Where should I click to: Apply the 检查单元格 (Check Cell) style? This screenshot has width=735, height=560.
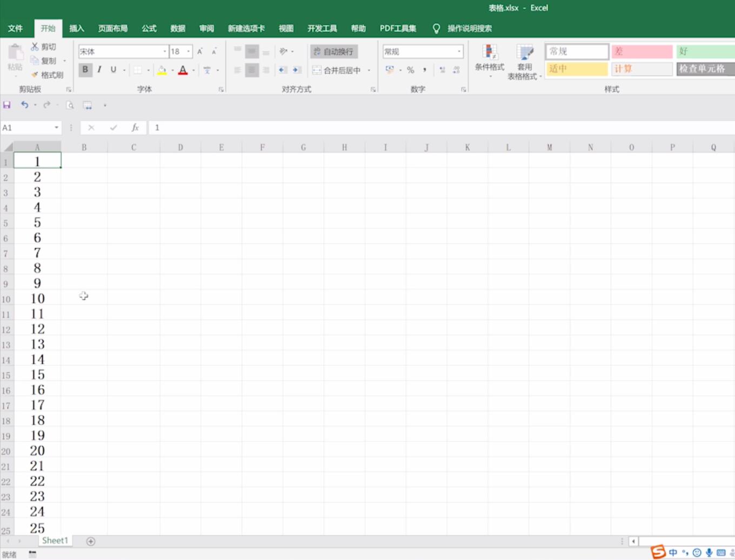coord(705,69)
